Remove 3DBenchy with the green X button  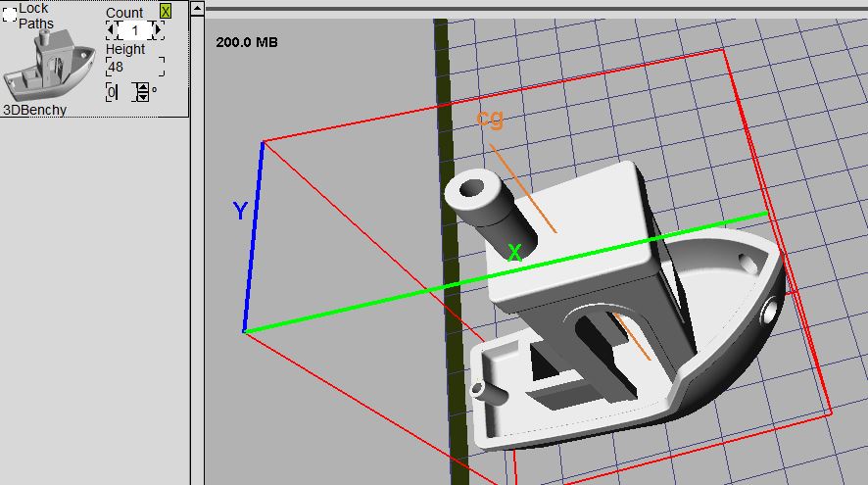click(x=165, y=11)
